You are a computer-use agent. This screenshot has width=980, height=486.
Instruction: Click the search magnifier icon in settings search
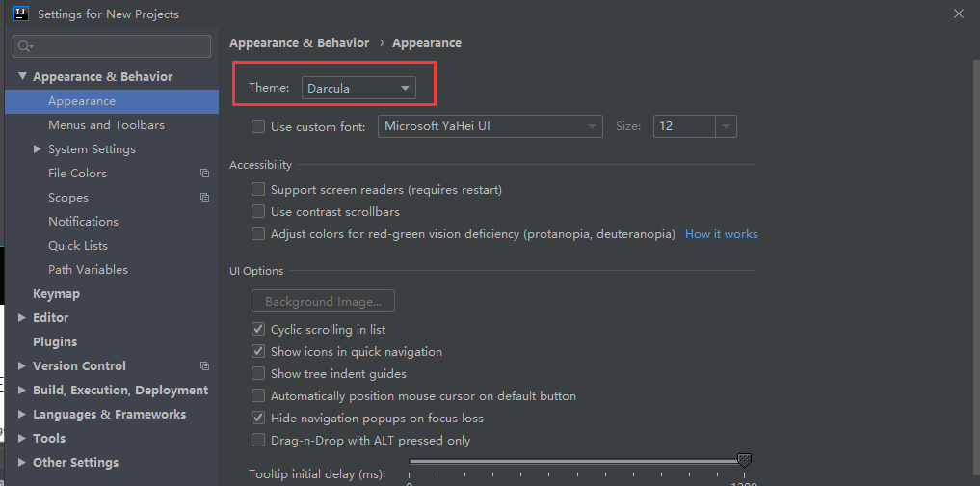click(25, 46)
